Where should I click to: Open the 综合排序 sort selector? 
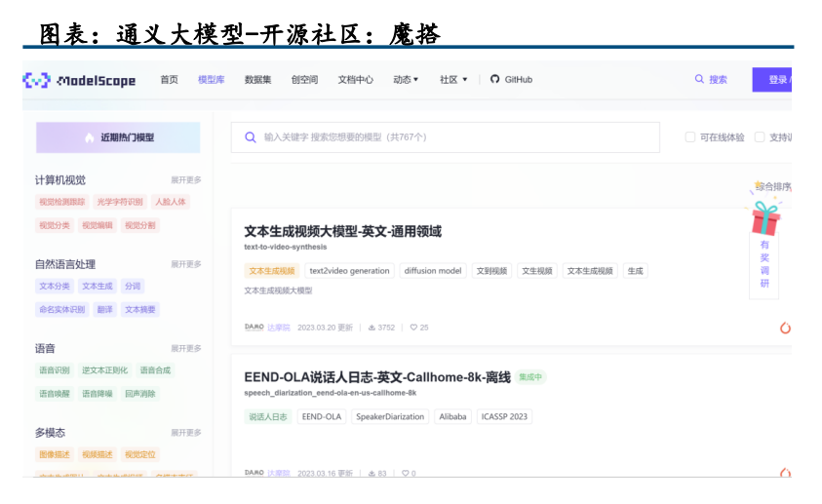click(773, 186)
